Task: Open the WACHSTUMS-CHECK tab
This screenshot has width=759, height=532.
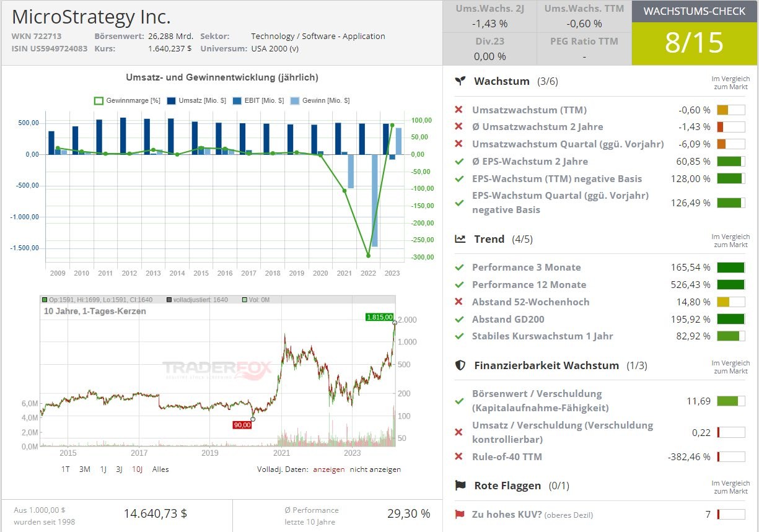Action: [694, 11]
